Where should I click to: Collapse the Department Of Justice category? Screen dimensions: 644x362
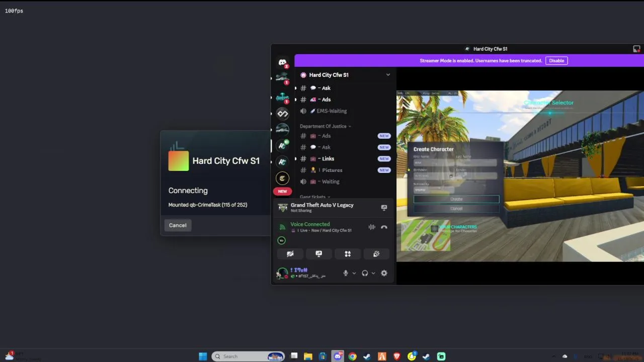(x=325, y=126)
